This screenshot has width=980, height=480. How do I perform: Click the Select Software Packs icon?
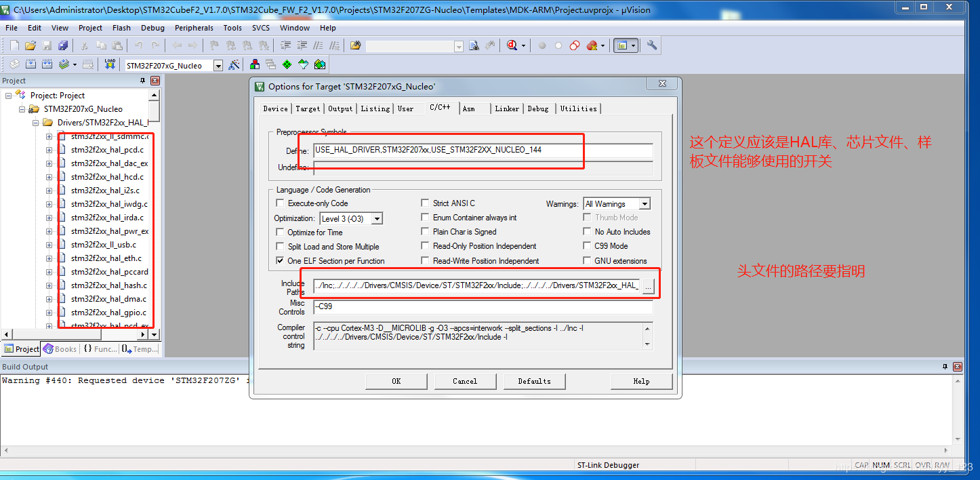(x=303, y=65)
